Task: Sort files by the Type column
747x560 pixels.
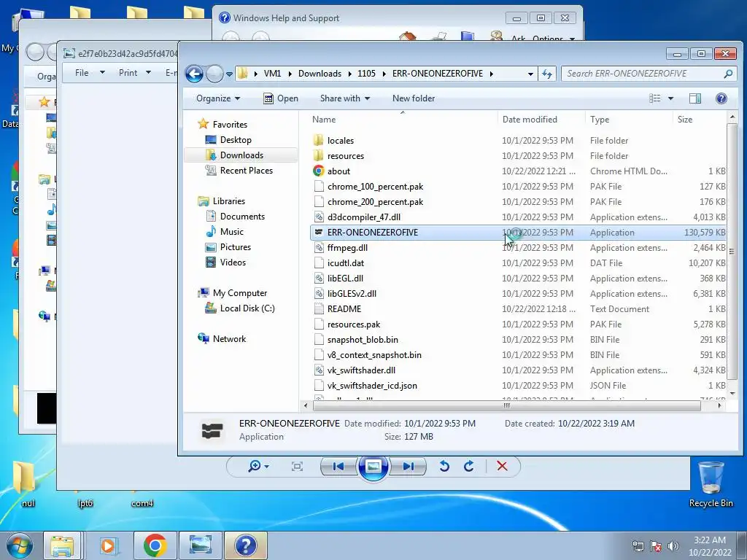Action: (629, 120)
